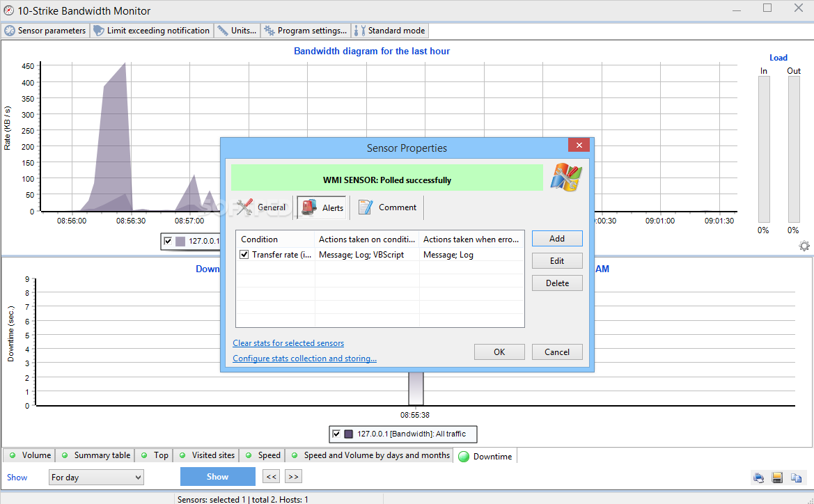Screen dimensions: 814x504
Task: Open Configure stats collection and storing link
Action: pyautogui.click(x=305, y=359)
